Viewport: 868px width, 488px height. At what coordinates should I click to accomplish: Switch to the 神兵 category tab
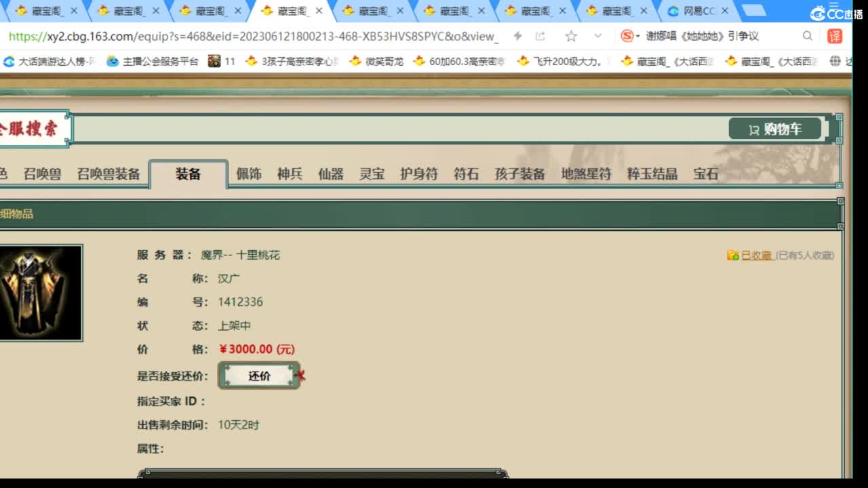290,174
